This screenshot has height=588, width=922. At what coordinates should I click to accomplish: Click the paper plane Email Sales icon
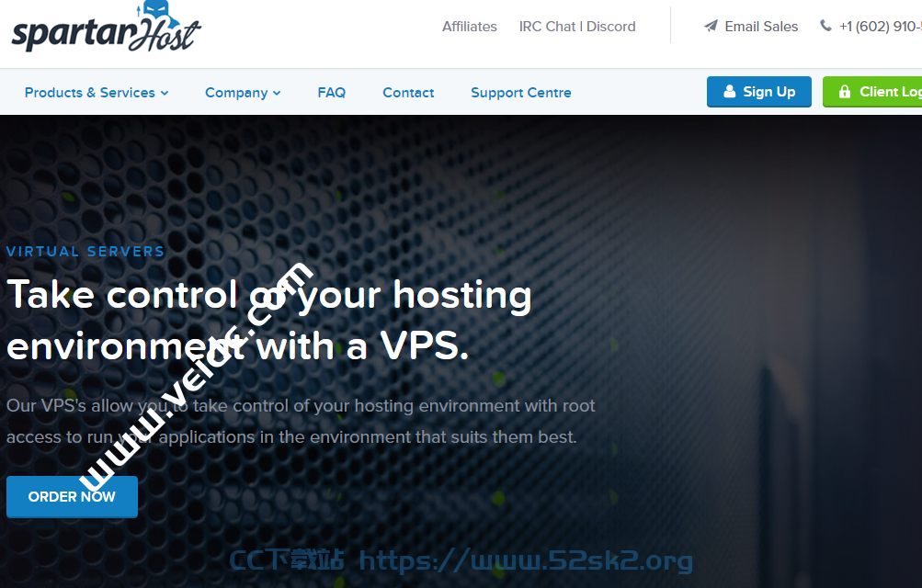click(711, 26)
